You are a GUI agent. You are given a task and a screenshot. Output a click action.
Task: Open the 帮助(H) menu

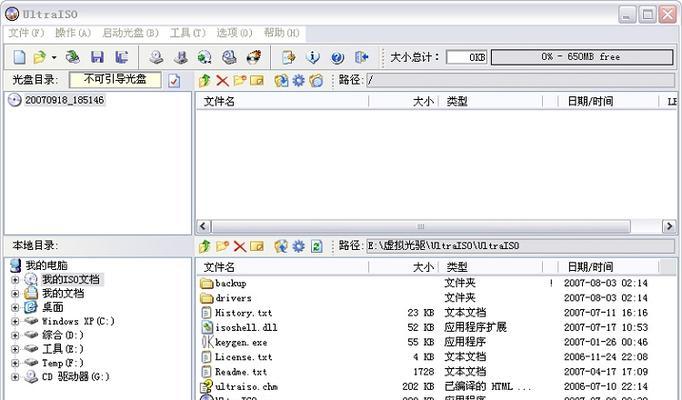[x=281, y=33]
